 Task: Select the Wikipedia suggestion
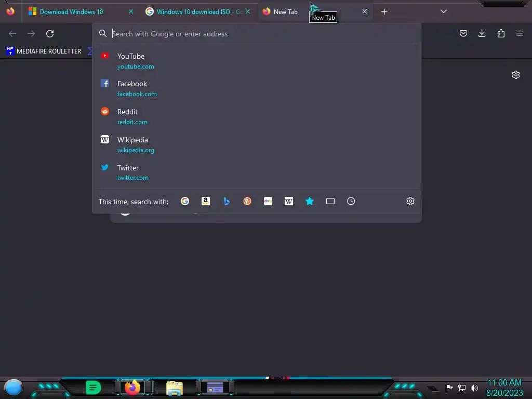(x=257, y=144)
